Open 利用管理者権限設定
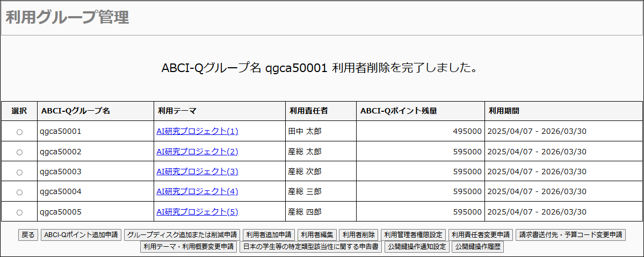This screenshot has height=257, width=644. [413, 235]
